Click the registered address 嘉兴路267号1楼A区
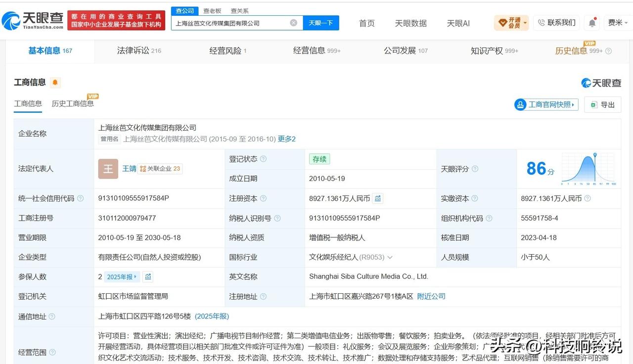 tap(361, 297)
